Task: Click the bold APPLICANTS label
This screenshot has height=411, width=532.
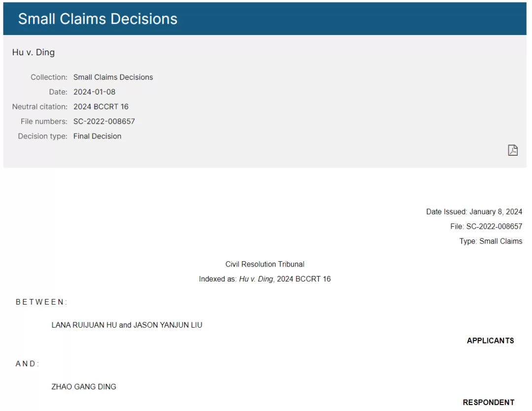Action: [490, 341]
